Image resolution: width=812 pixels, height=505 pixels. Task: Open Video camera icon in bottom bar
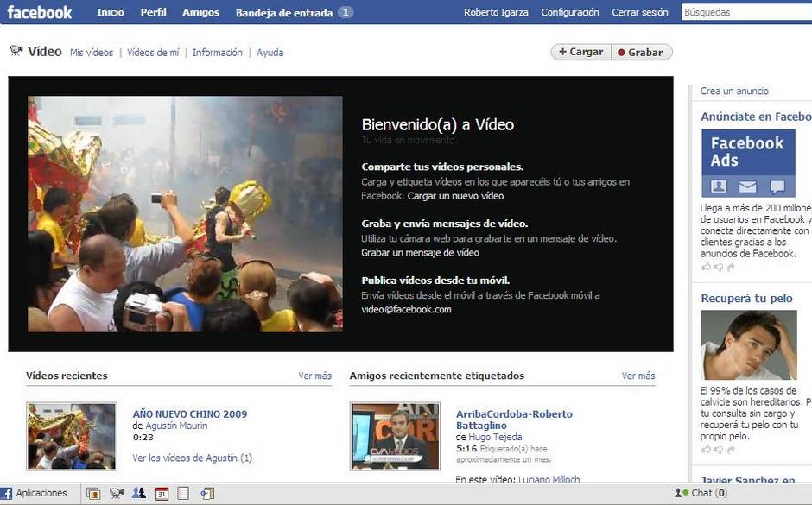coord(117,493)
